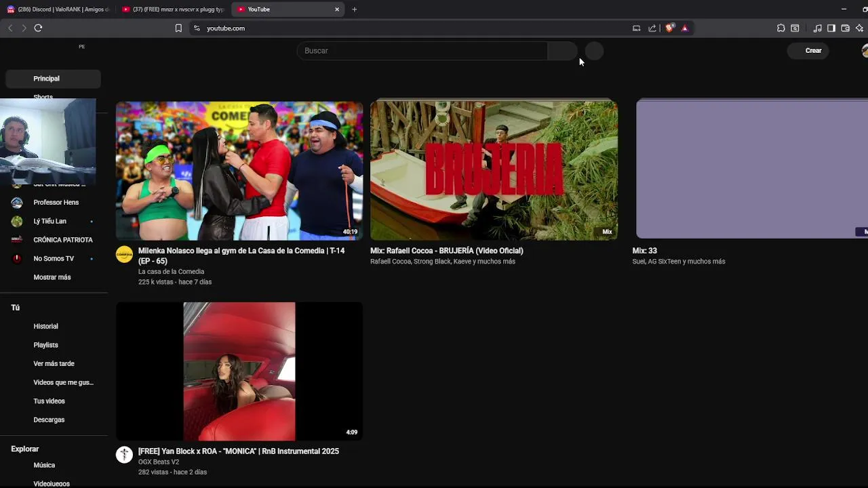This screenshot has height=488, width=868.
Task: Click the 282 vistas hace 2 días text
Action: tap(172, 472)
